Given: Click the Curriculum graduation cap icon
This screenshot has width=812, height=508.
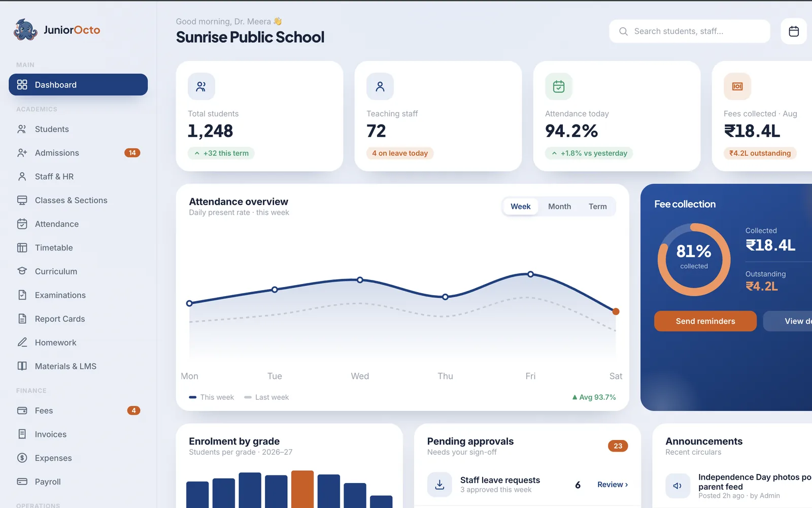Looking at the screenshot, I should 22,271.
